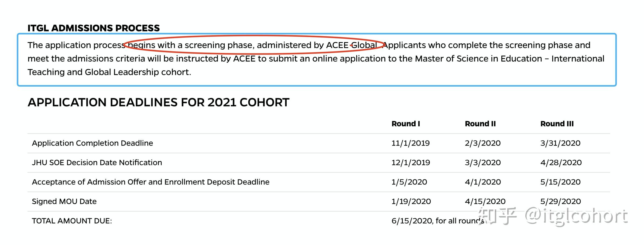Select the 3/31/2020 Round III deadline
This screenshot has height=245, width=644.
[x=560, y=143]
